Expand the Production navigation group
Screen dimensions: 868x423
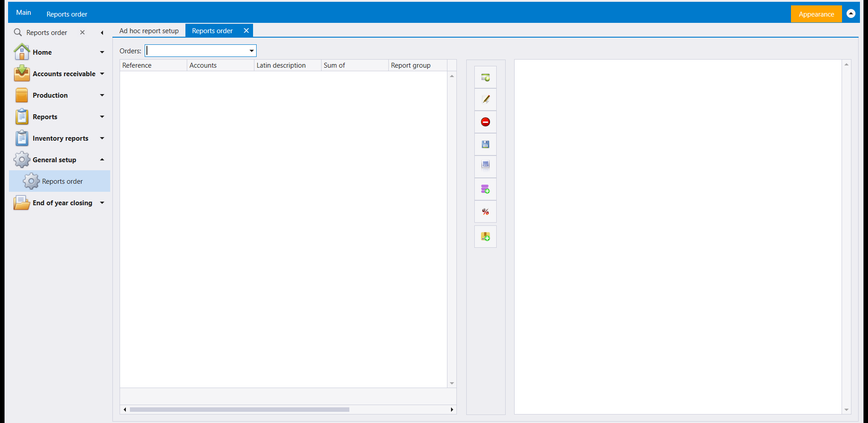pos(102,95)
